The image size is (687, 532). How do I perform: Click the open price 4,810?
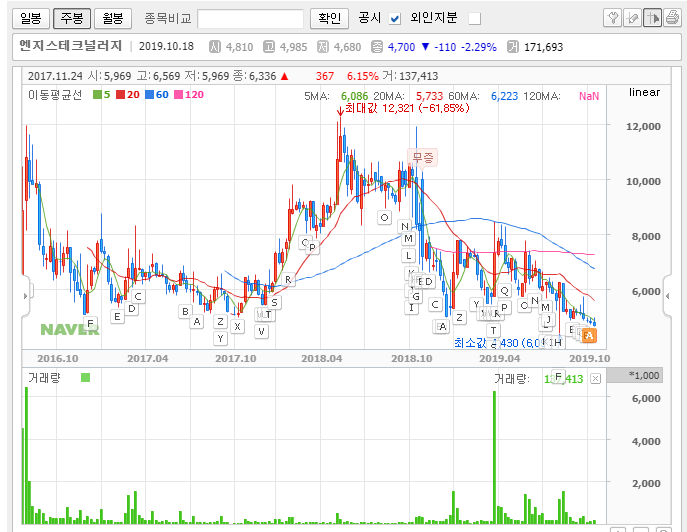click(239, 47)
